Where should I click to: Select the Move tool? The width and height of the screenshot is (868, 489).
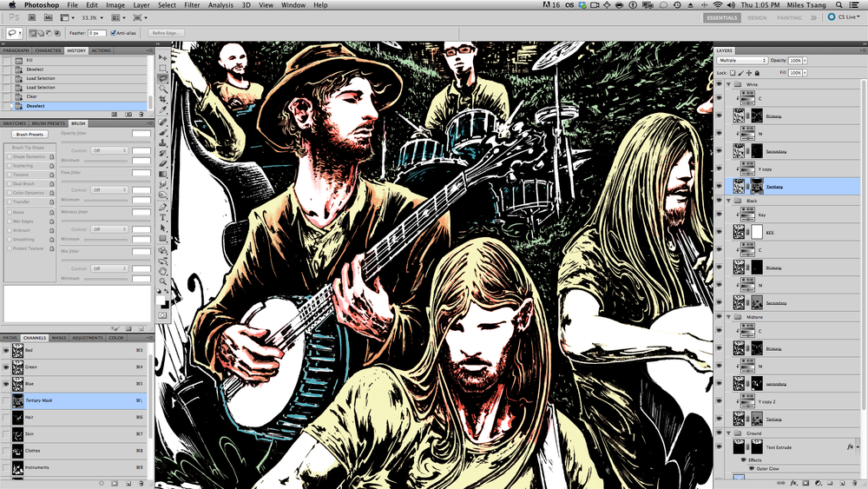click(163, 57)
